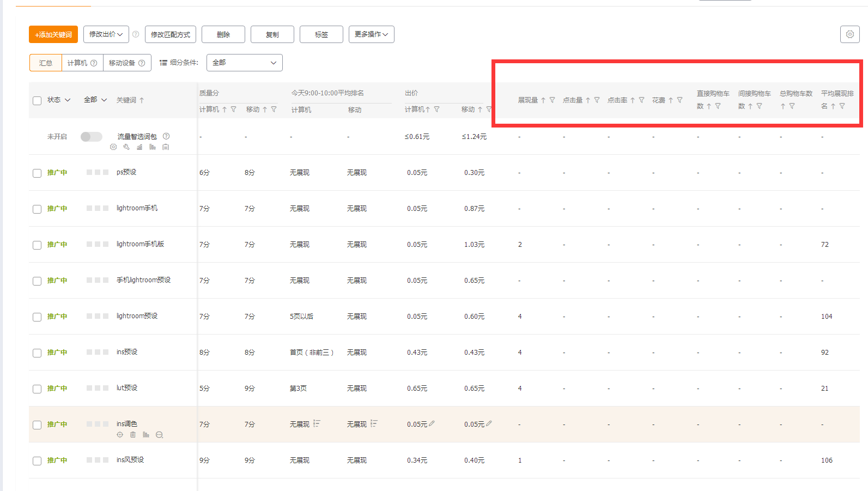Click the 复制 button
This screenshot has width=868, height=491.
[272, 34]
